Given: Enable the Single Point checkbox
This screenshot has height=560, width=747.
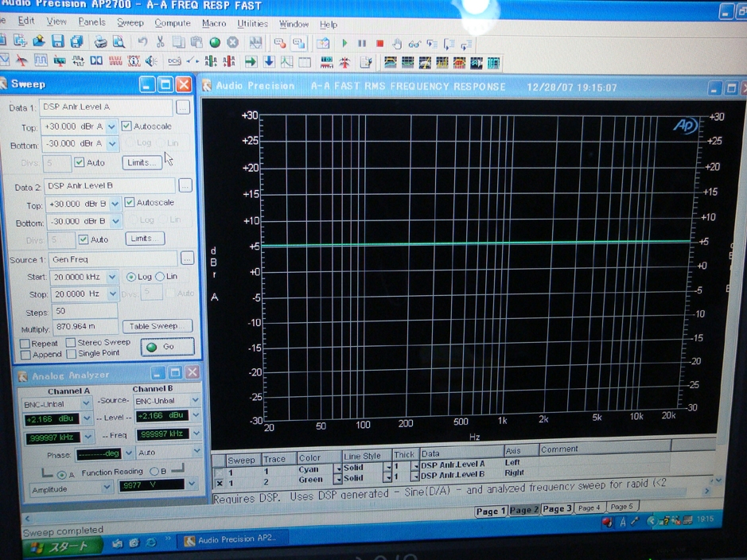Looking at the screenshot, I should [72, 354].
